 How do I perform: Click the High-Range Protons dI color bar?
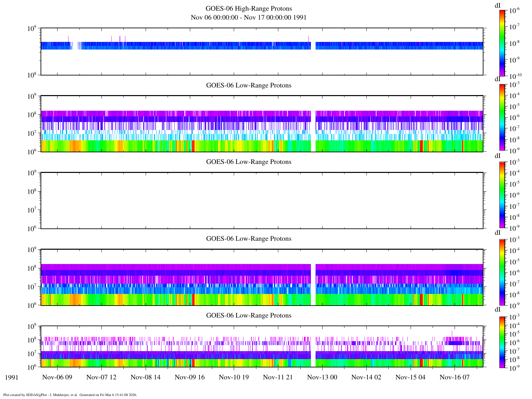point(502,43)
